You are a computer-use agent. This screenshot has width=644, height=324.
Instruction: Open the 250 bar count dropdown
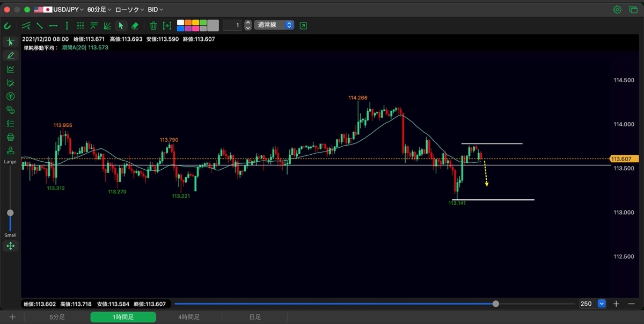coord(592,304)
